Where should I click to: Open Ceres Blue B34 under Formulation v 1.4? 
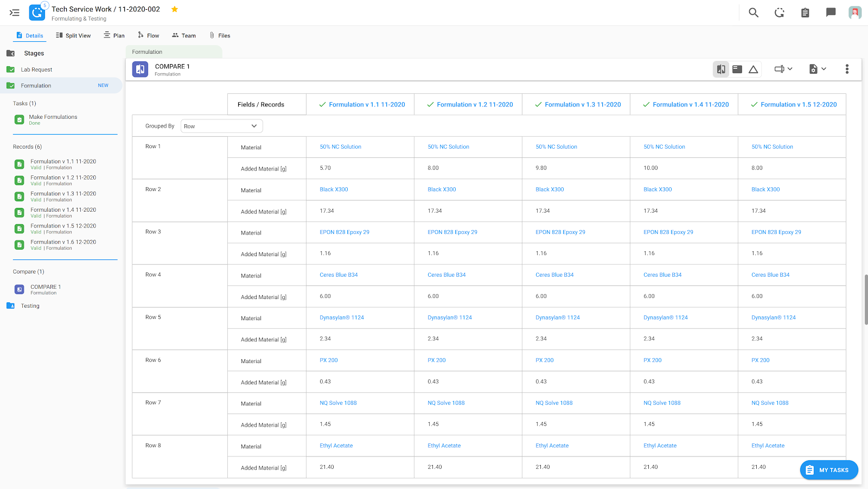[662, 275]
